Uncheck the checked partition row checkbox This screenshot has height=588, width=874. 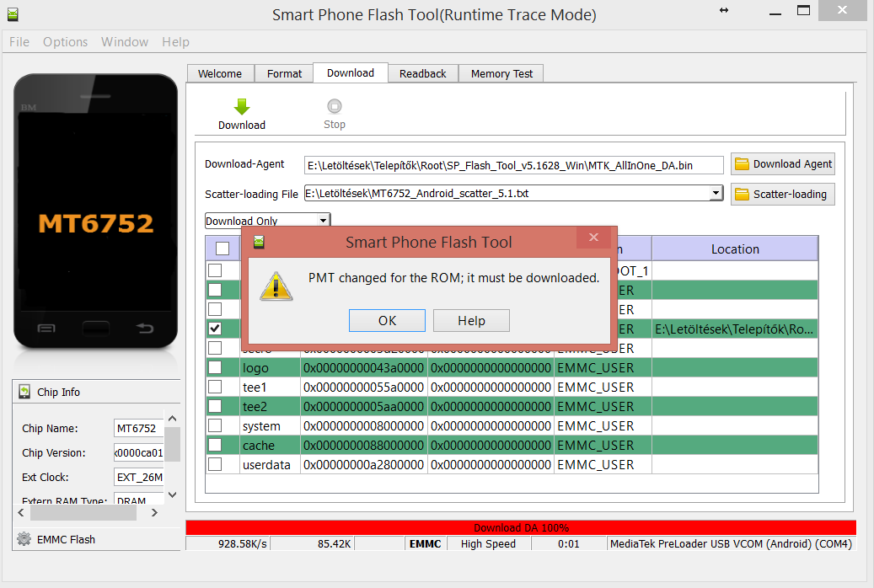click(x=215, y=329)
